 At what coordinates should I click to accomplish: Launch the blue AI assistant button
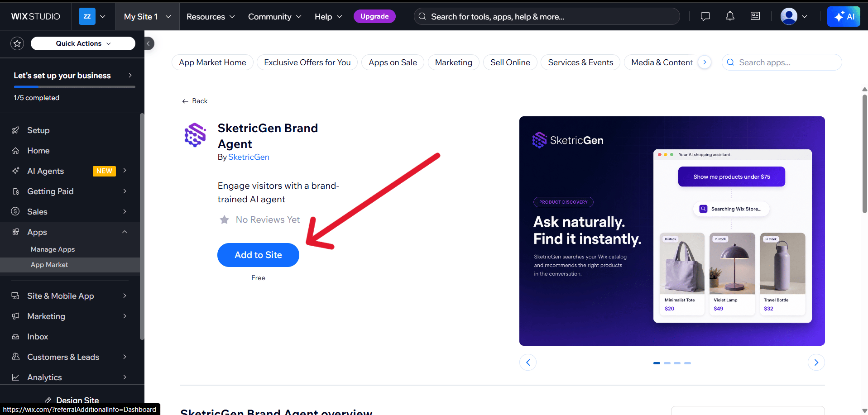tap(844, 17)
